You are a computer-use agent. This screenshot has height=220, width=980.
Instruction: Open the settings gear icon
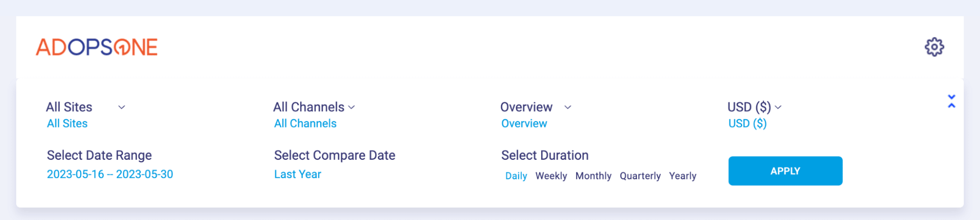point(934,47)
